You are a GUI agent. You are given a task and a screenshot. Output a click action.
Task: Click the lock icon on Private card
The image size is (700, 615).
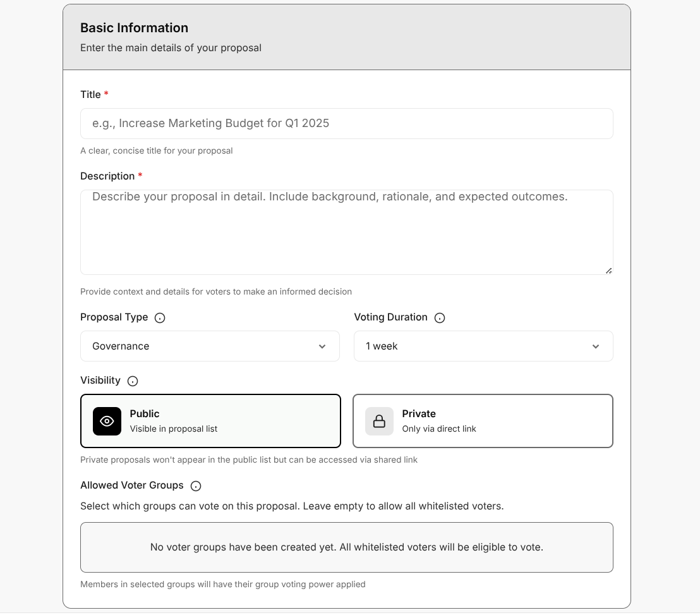click(379, 422)
